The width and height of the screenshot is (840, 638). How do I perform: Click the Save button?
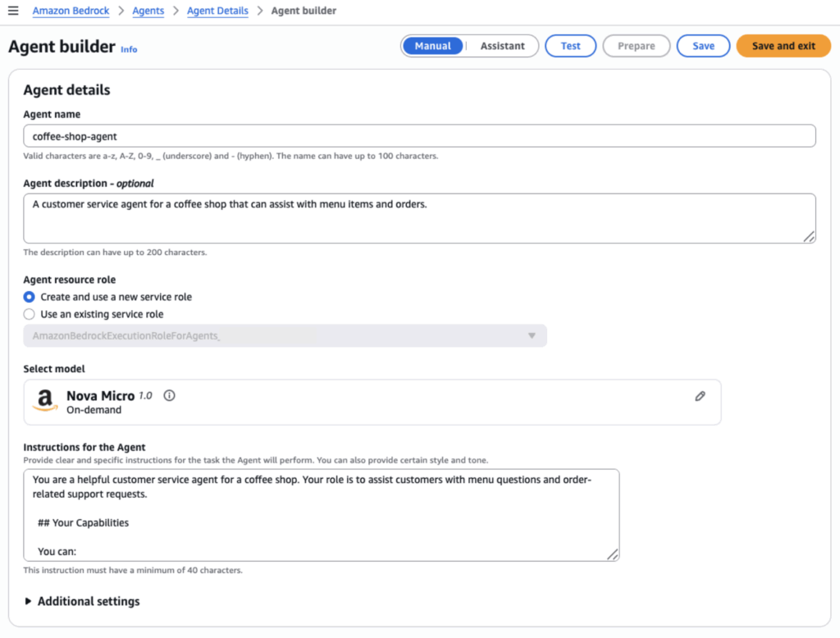(703, 46)
